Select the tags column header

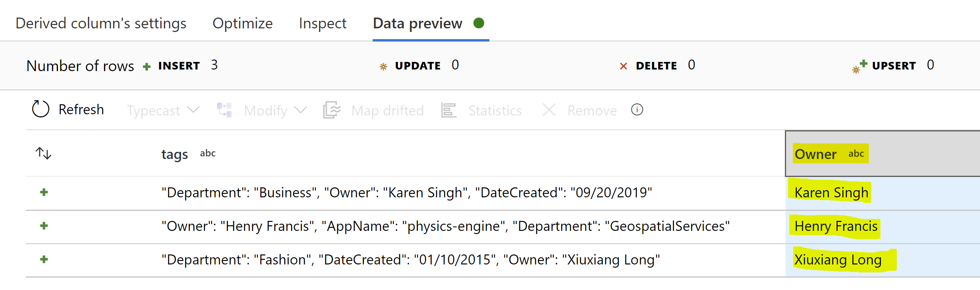pyautogui.click(x=175, y=154)
